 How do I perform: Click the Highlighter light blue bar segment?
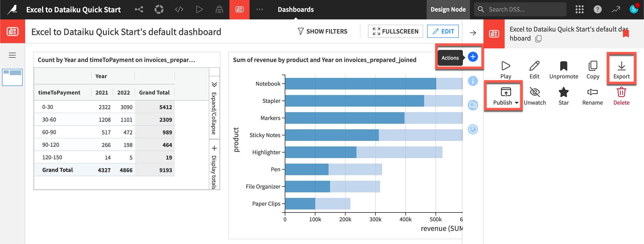(x=399, y=152)
